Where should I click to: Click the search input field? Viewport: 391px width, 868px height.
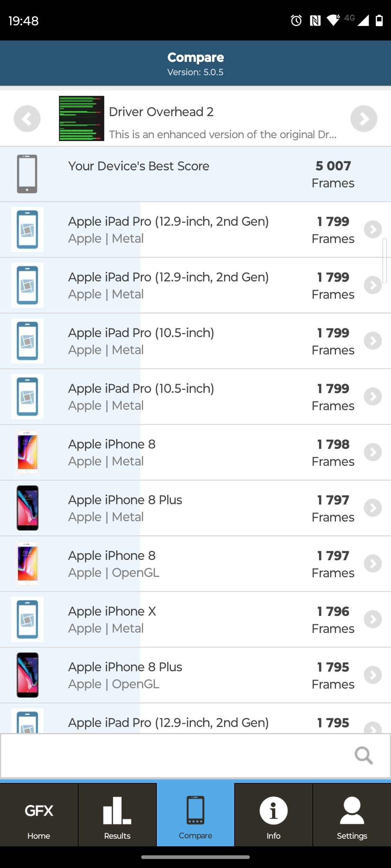[174, 756]
